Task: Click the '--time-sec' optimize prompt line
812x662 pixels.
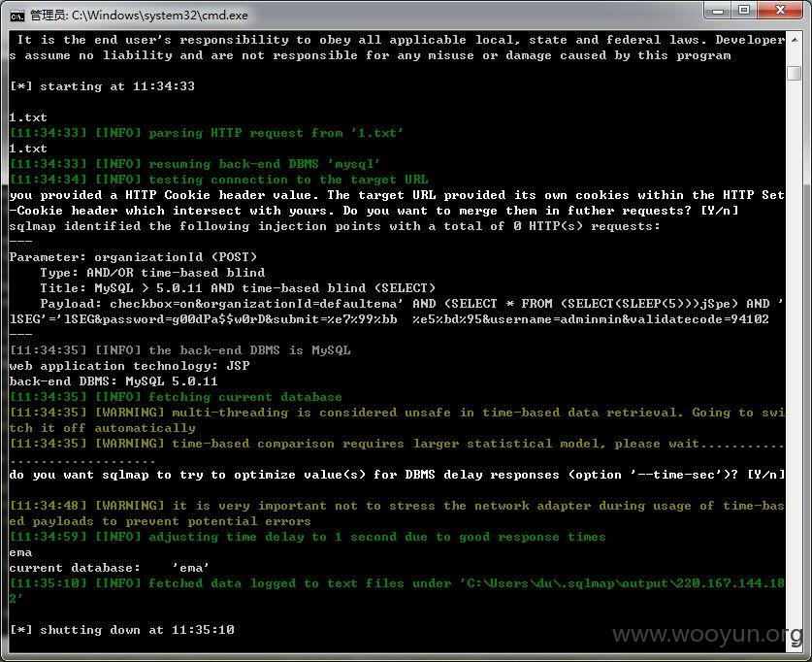Action: click(397, 475)
